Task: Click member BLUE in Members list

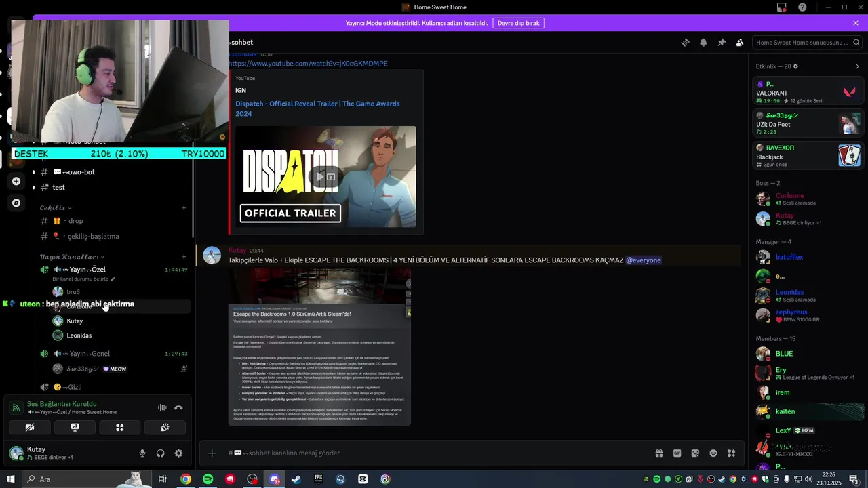Action: tap(808, 354)
